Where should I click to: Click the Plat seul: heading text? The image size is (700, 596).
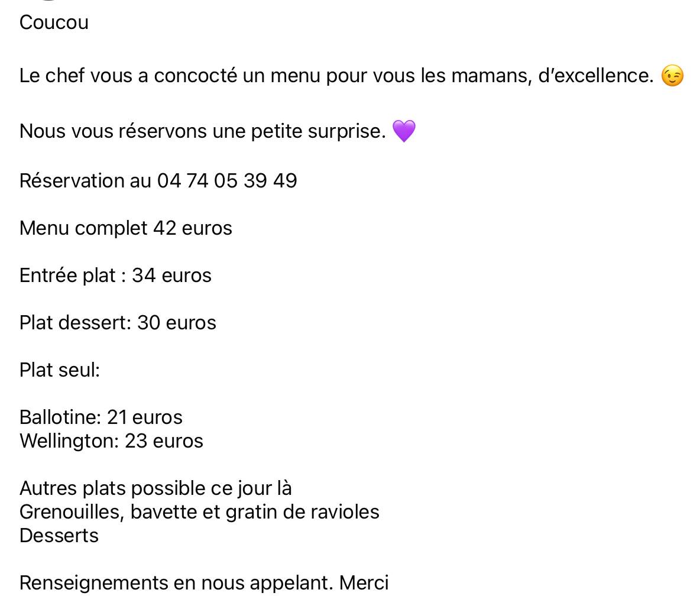pyautogui.click(x=60, y=370)
